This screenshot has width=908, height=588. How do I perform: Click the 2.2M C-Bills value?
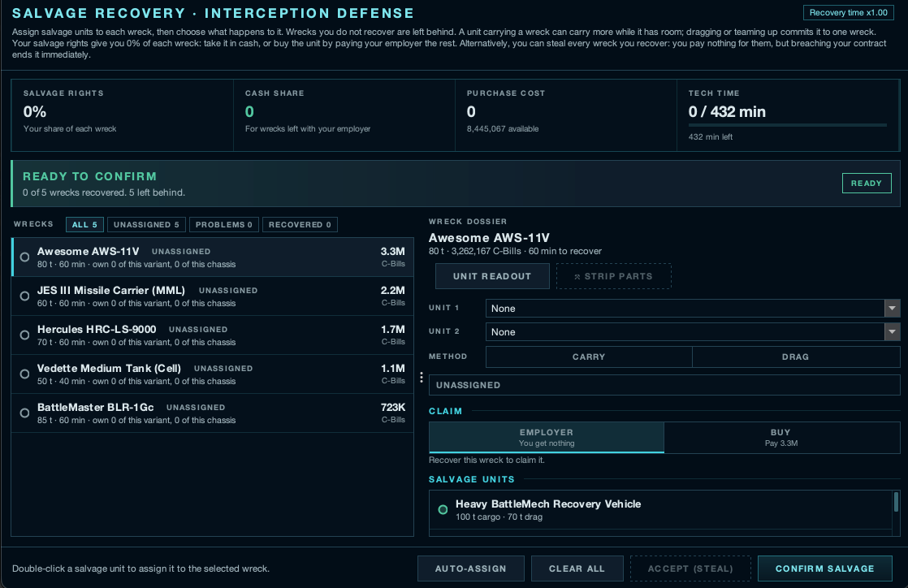tap(392, 290)
